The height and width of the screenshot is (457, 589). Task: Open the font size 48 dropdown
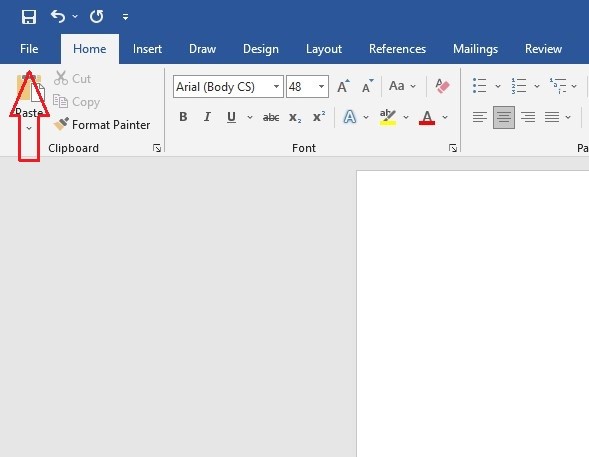pos(321,87)
